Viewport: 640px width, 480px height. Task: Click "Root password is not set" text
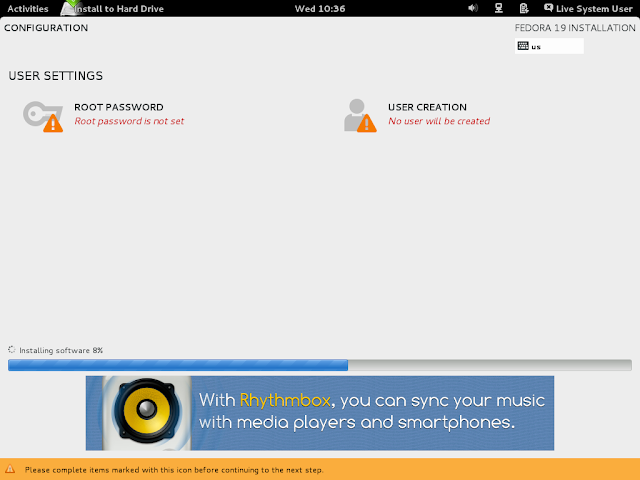[x=129, y=121]
